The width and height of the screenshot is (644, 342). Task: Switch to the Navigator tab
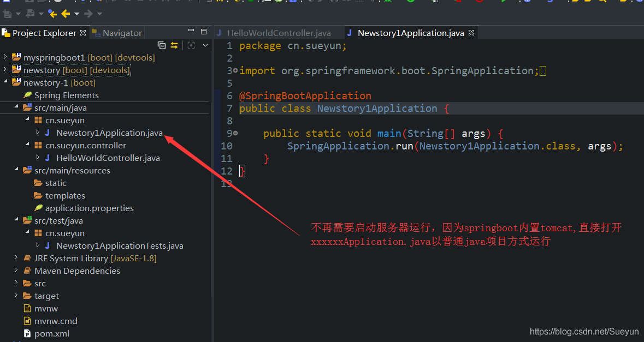[117, 33]
